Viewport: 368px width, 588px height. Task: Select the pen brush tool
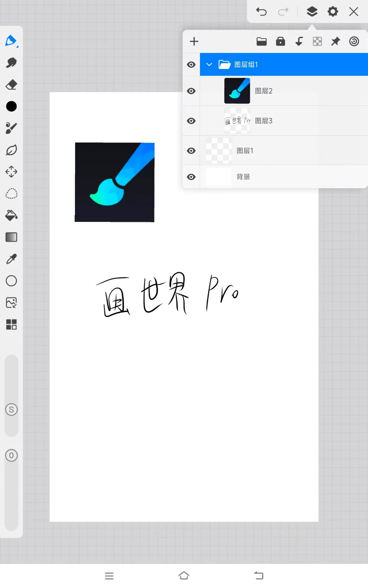coord(11,41)
